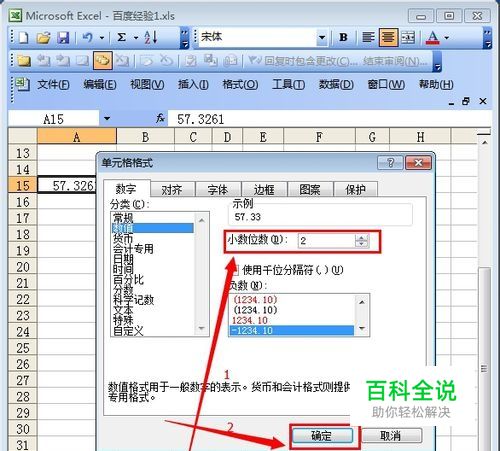The height and width of the screenshot is (451, 500).
Task: Close the 单元格格式 dialog
Action: click(x=418, y=163)
